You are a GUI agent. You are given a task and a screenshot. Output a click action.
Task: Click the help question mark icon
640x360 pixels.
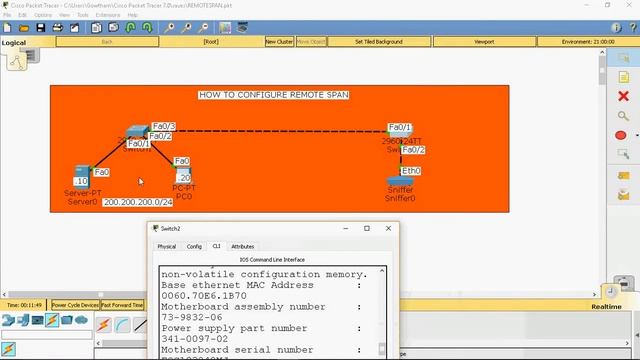[633, 28]
